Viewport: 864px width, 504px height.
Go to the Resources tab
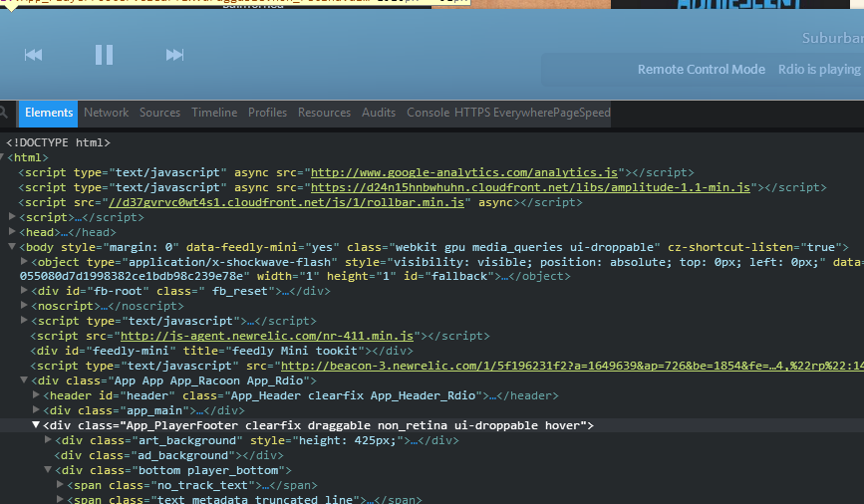coord(324,113)
